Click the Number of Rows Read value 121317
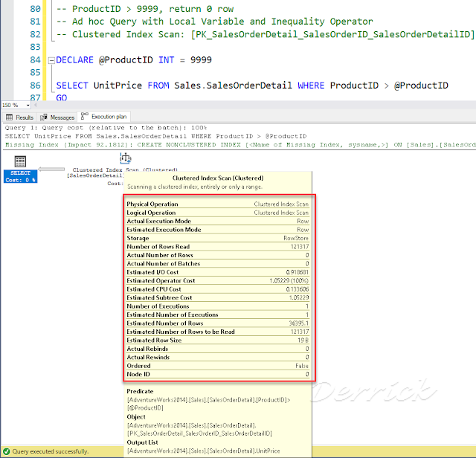 pos(299,246)
